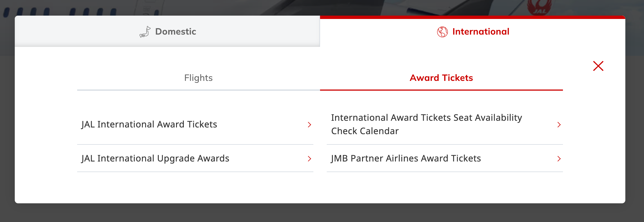
Task: Click the Japan map icon beside Domestic
Action: coord(145,32)
